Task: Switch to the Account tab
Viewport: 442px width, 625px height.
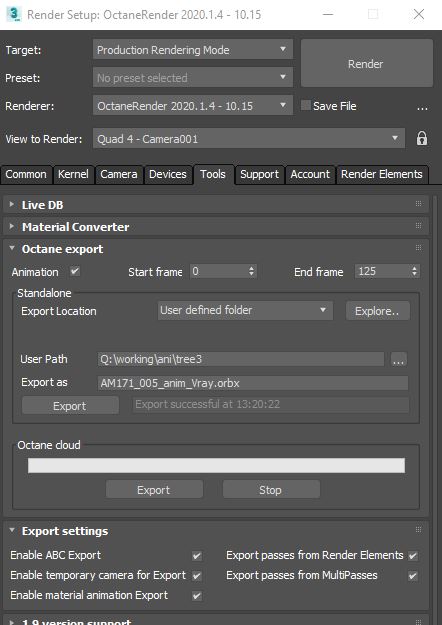Action: pos(310,175)
